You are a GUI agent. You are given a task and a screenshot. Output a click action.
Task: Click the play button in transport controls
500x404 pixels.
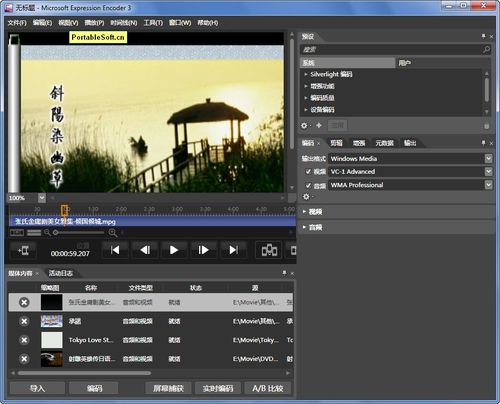click(174, 250)
